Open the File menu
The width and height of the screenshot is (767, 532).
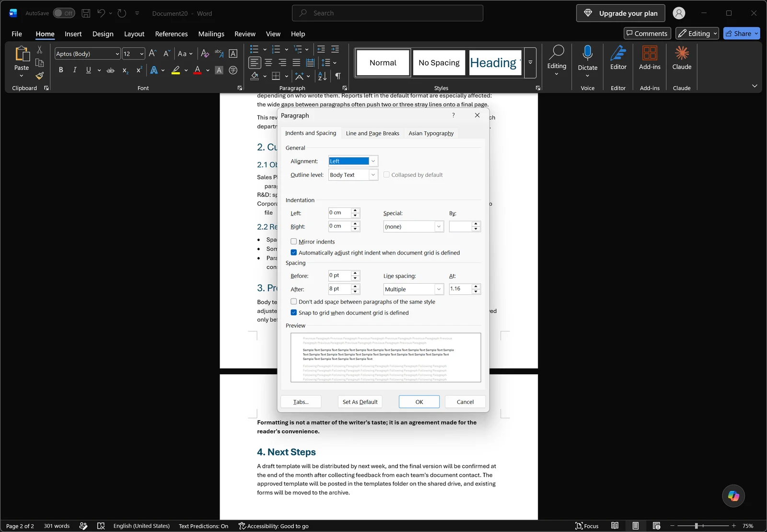pos(17,34)
